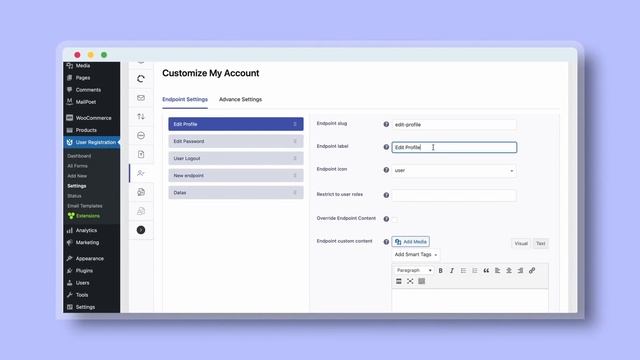Click the circle minus settings icon

point(141,136)
